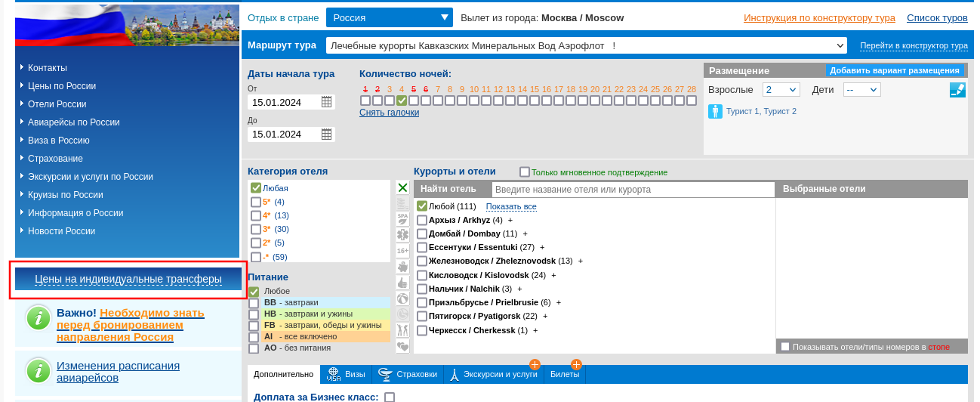Expand the Ессентуки / Essentuki plus sign

click(542, 247)
